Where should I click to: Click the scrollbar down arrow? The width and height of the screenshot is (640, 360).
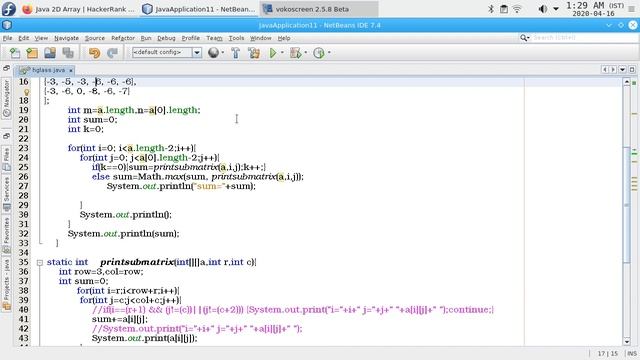(627, 342)
